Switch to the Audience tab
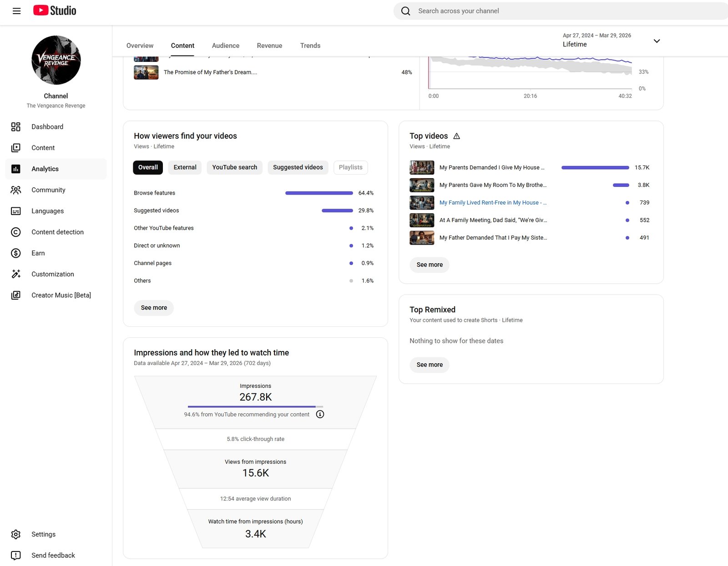728x566 pixels. (x=225, y=45)
